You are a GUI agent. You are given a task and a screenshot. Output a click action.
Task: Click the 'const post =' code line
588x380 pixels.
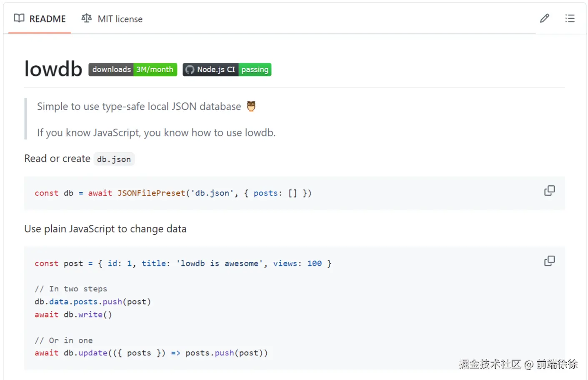[x=183, y=263]
